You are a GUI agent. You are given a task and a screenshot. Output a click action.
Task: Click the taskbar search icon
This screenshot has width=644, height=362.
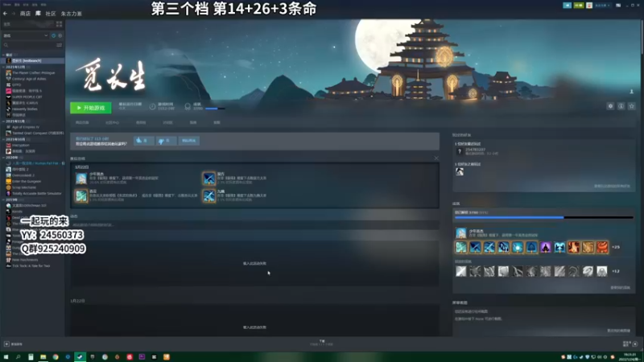coord(18,357)
